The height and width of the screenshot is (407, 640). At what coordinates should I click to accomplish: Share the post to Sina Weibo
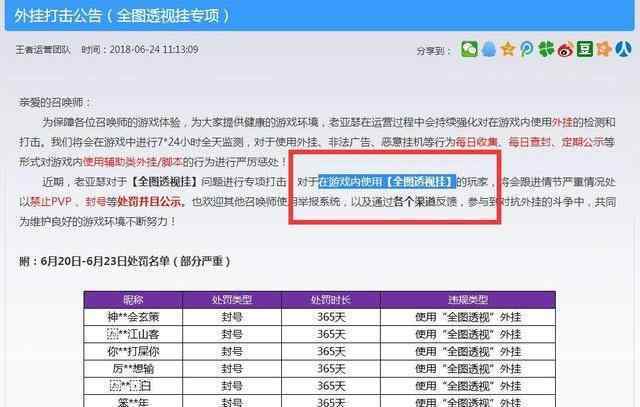click(564, 49)
